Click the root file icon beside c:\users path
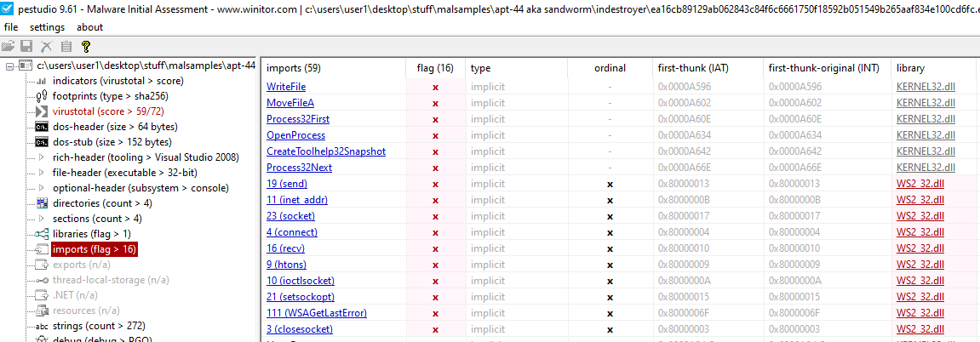The image size is (980, 342). (26, 66)
